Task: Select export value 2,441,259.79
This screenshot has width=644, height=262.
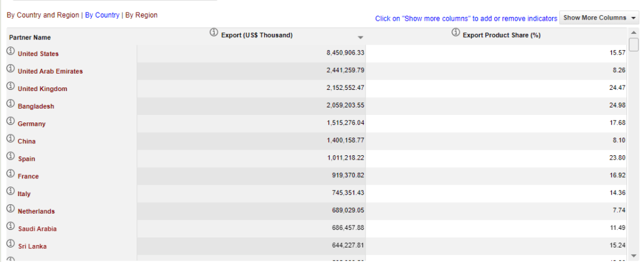Action: [345, 70]
